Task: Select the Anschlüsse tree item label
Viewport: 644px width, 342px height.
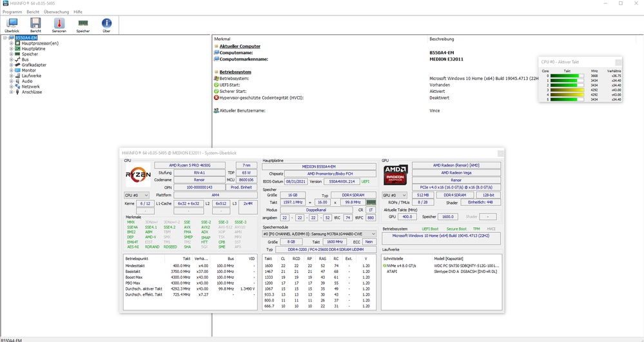Action: [32, 92]
